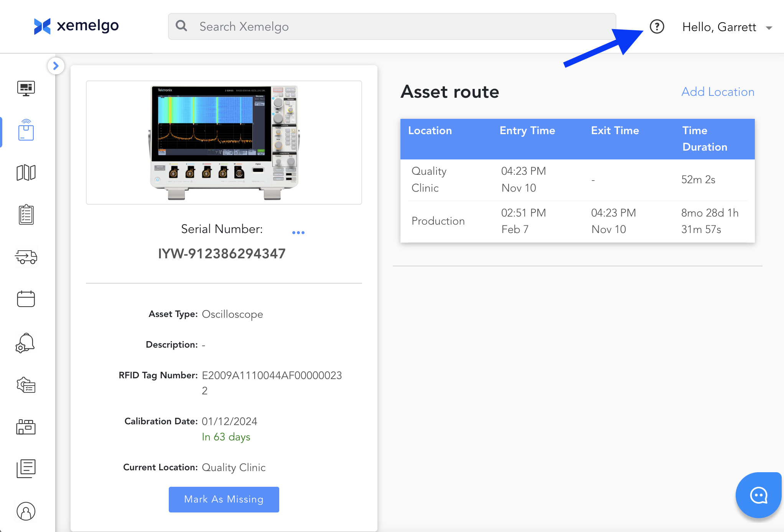Select the Quality Clinic route row
This screenshot has height=532, width=784.
tap(577, 180)
